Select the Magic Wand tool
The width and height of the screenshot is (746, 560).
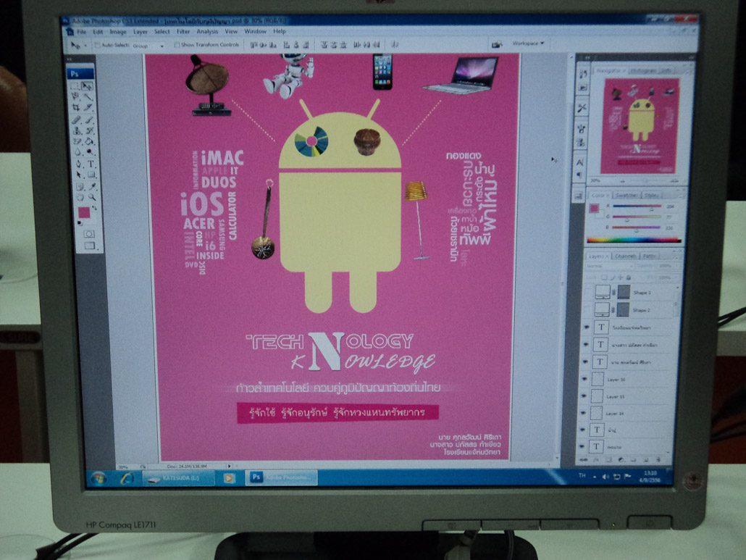click(88, 96)
